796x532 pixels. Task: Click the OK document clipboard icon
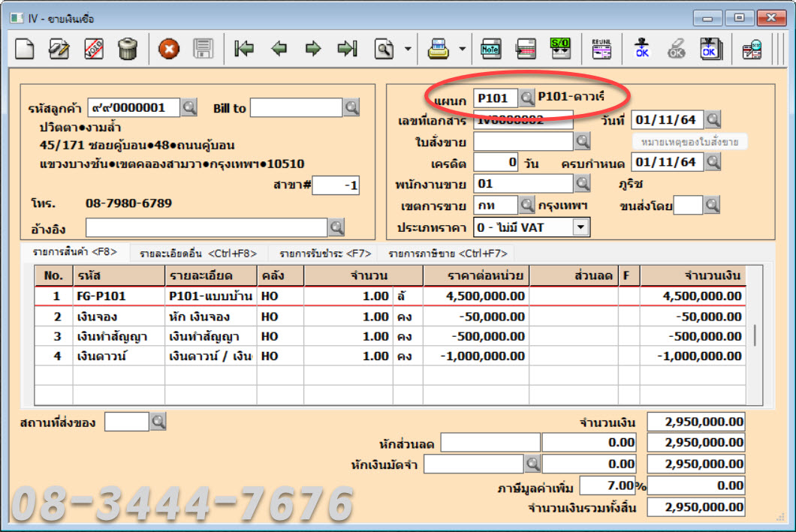(710, 49)
